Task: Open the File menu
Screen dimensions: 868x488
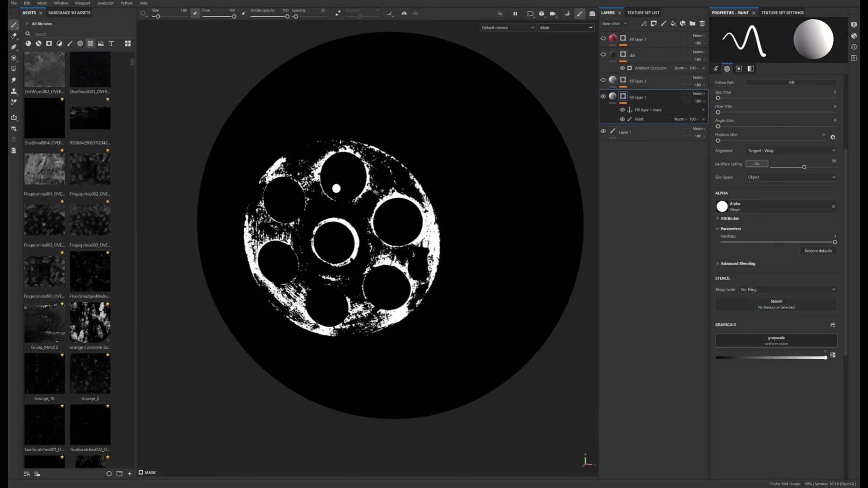Action: [x=14, y=3]
